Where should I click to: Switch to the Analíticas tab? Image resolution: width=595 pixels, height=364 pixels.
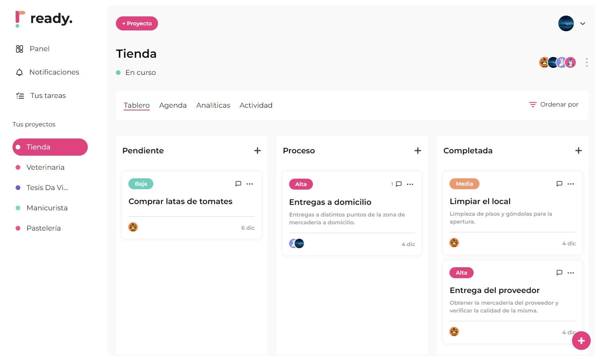213,105
